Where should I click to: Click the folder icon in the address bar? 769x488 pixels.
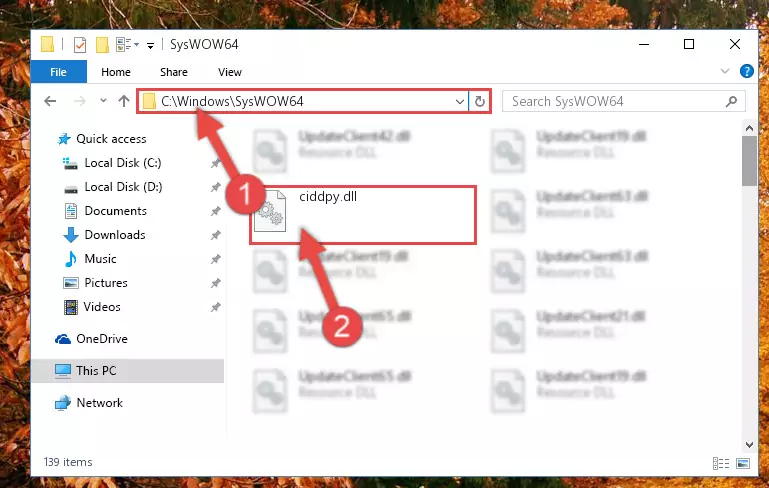point(149,102)
